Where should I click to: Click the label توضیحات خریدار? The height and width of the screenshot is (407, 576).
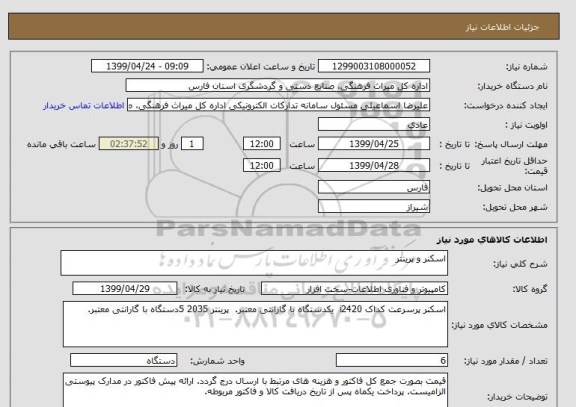tap(517, 397)
